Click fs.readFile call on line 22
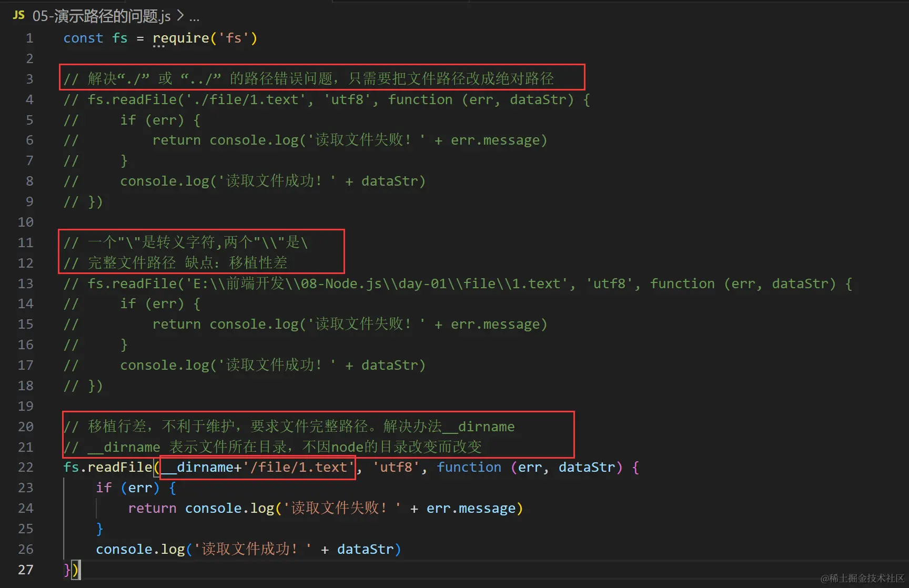The width and height of the screenshot is (909, 588). point(108,467)
